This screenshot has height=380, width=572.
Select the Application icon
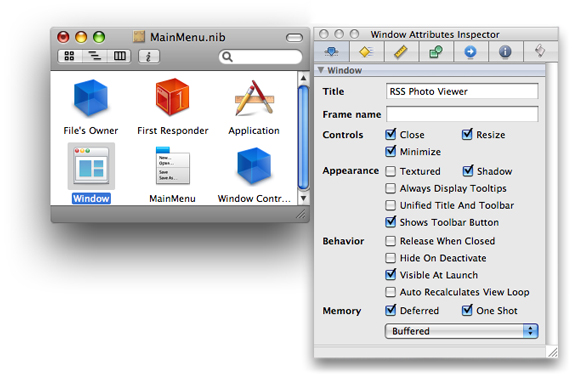pos(254,98)
